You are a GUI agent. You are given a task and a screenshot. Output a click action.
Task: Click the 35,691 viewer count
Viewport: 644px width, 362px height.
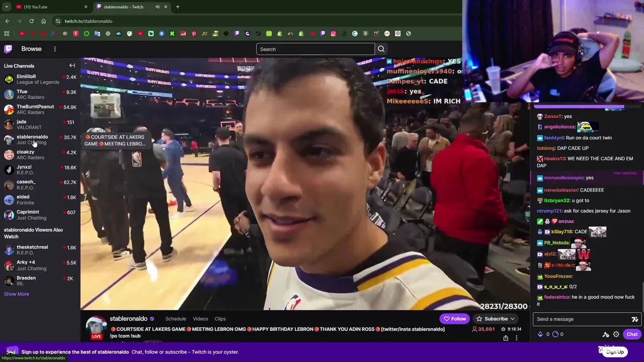pyautogui.click(x=483, y=329)
